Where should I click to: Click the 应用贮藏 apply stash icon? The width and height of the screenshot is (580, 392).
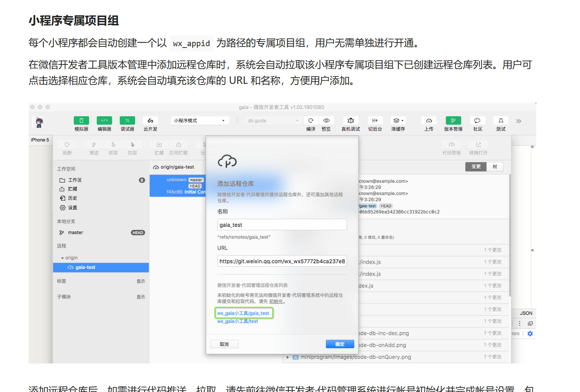[x=178, y=145]
